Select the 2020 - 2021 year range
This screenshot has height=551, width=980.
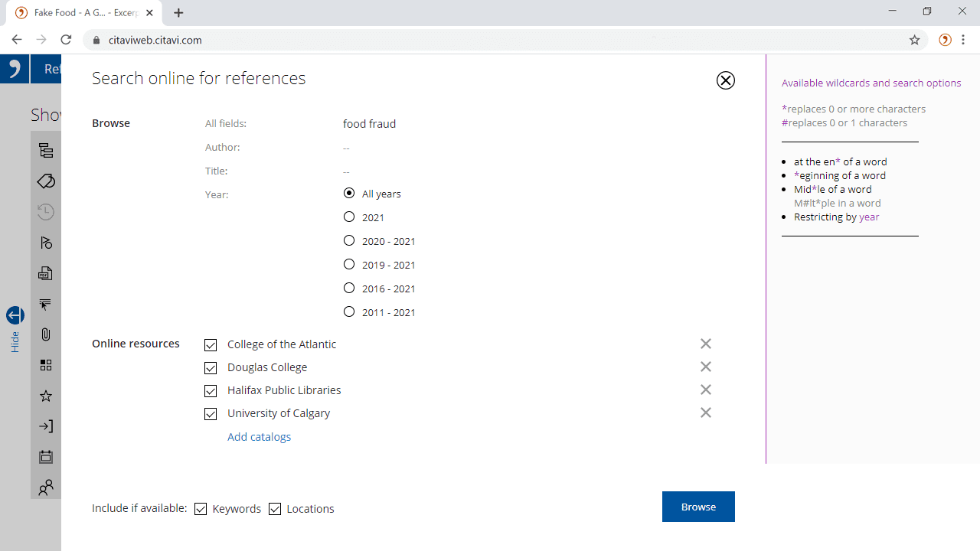coord(349,241)
